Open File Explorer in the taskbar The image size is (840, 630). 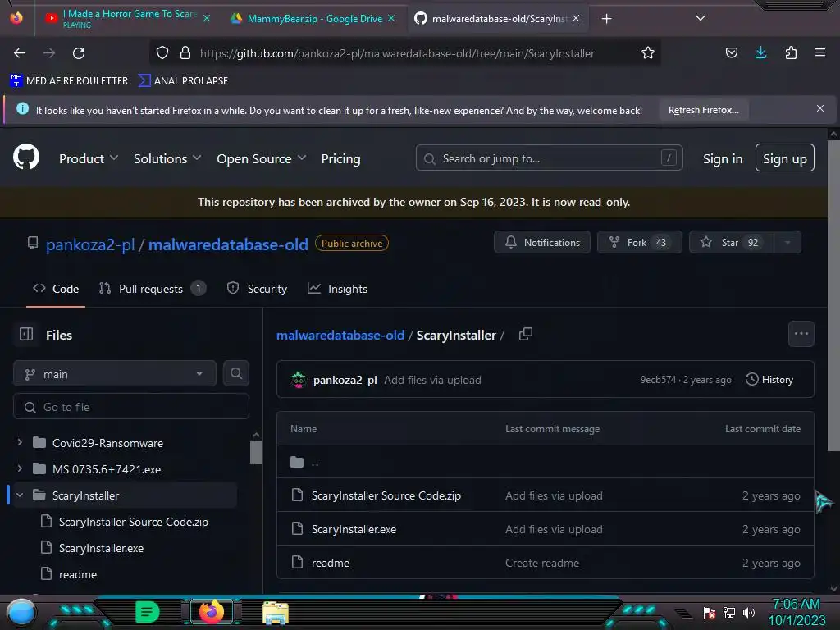tap(276, 612)
